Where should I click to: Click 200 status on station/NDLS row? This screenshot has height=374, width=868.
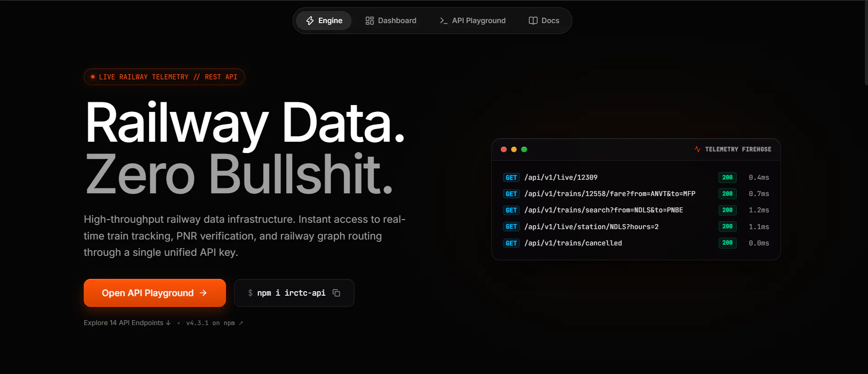(x=728, y=226)
